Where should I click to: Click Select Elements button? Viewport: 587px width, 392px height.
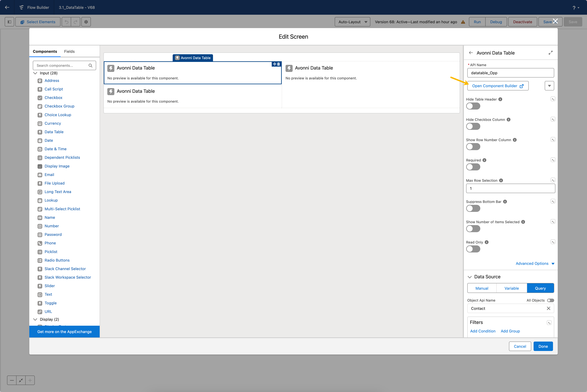click(x=38, y=22)
